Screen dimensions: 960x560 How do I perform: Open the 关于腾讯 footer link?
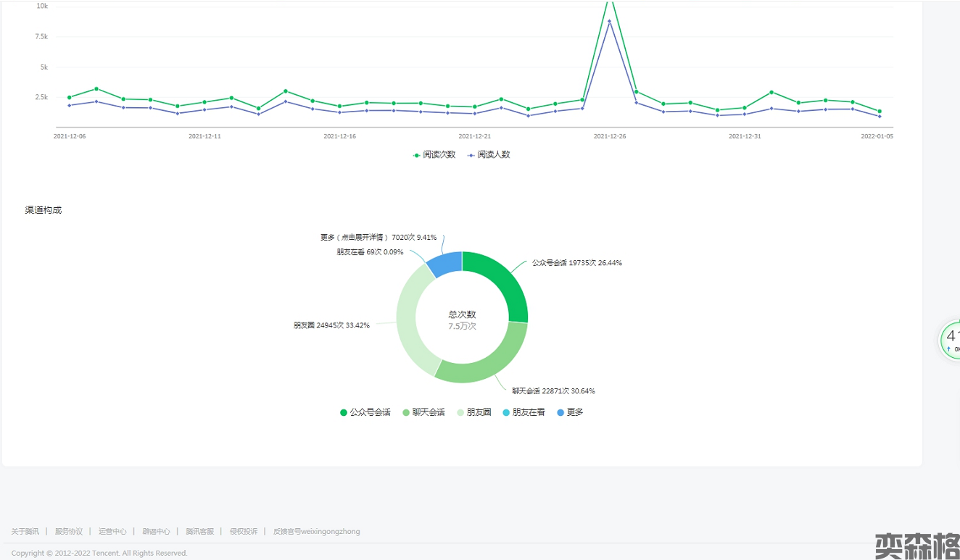(x=25, y=532)
